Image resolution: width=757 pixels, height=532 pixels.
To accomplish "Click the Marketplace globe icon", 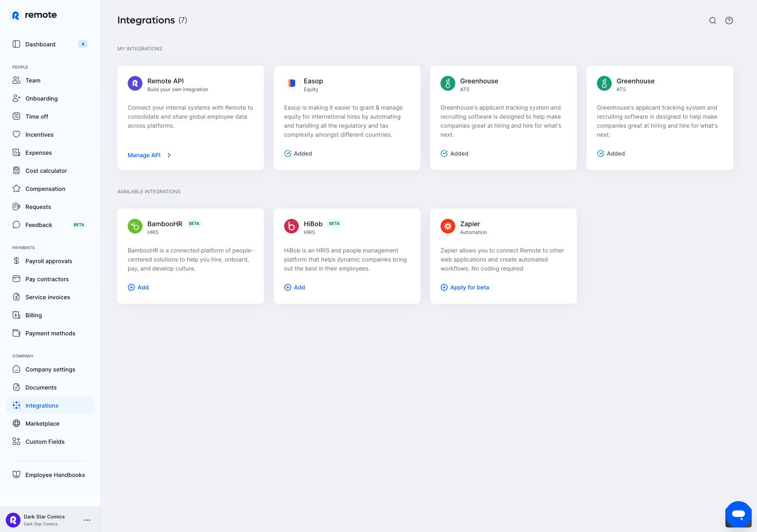I will [16, 423].
